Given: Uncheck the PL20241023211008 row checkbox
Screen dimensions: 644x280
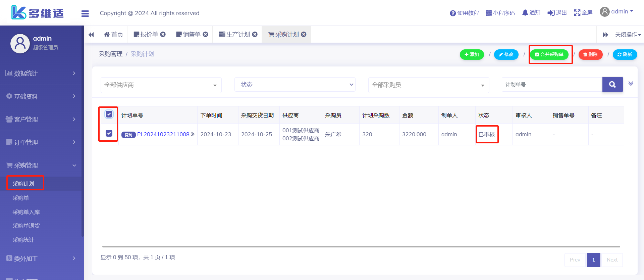Looking at the screenshot, I should pos(109,134).
